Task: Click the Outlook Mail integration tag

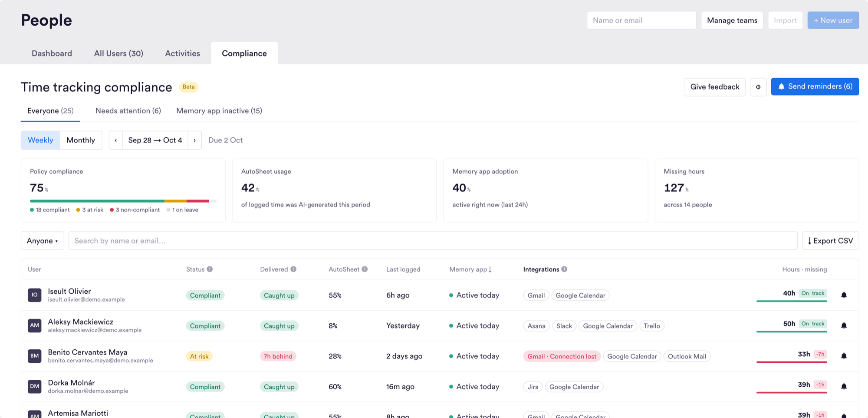Action: tap(687, 356)
